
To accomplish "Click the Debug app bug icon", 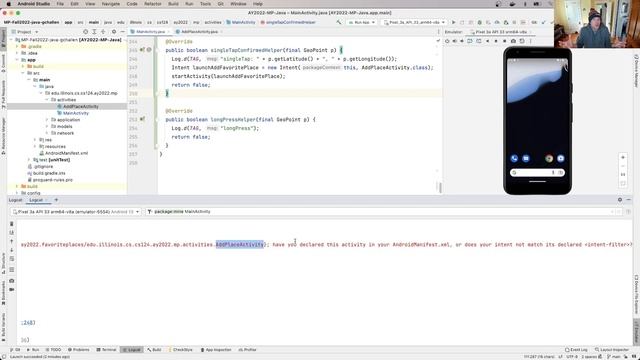I will click(480, 22).
